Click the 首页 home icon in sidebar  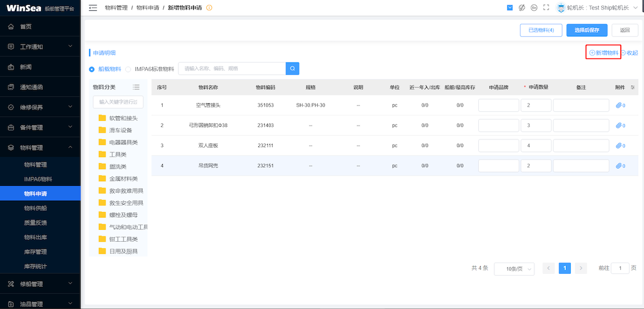point(11,27)
